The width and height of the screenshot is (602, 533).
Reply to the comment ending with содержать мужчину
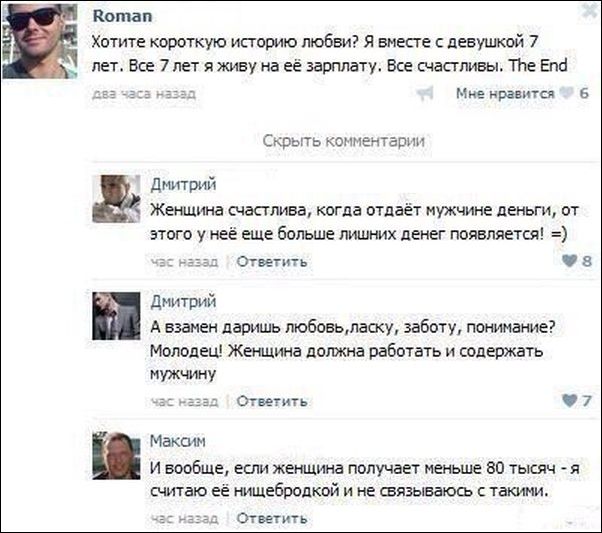[x=272, y=401]
